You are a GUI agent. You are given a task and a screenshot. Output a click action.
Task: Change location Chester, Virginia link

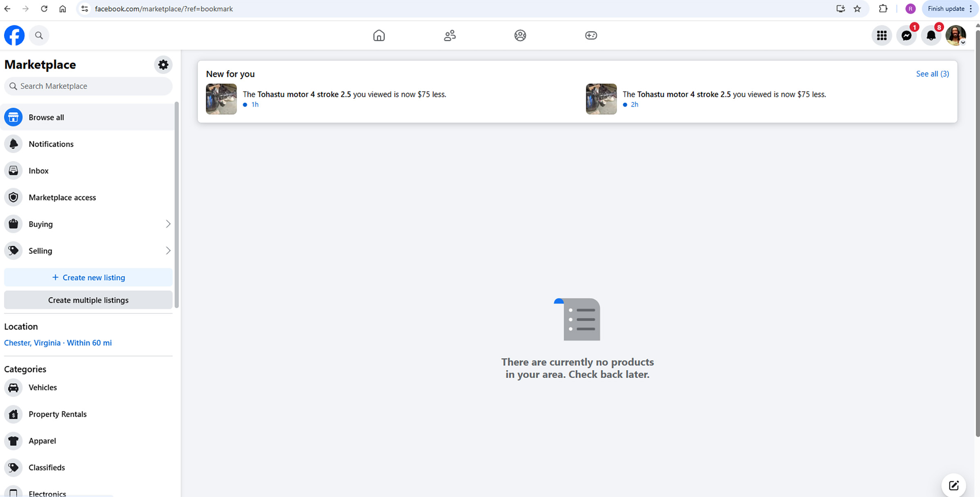[x=58, y=343]
